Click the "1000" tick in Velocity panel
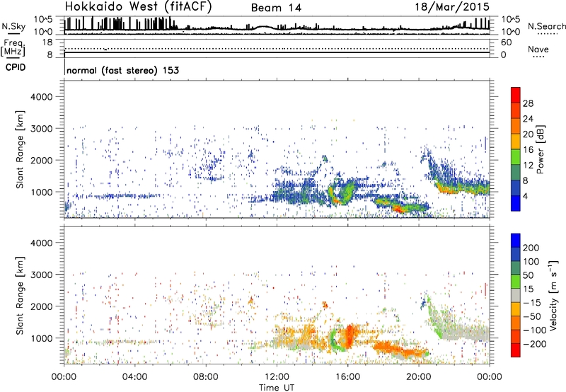This screenshot has width=566, height=392. (x=42, y=338)
